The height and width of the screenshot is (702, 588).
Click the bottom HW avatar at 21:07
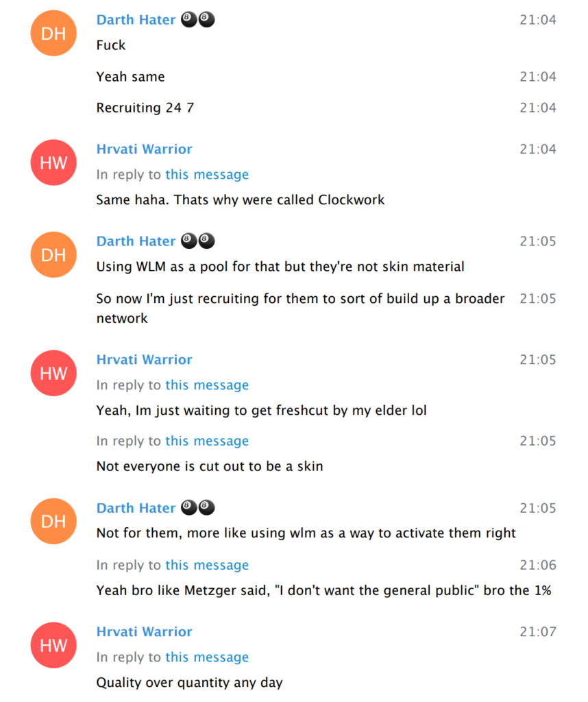[x=53, y=645]
